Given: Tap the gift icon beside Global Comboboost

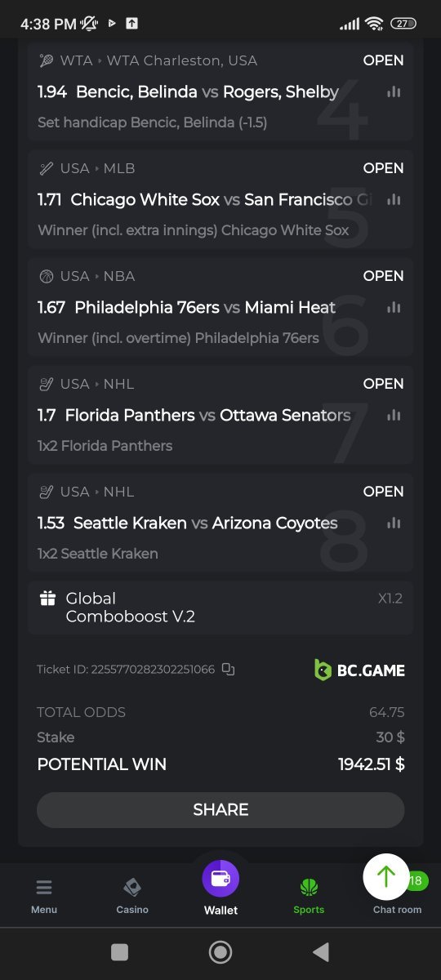Looking at the screenshot, I should pos(47,599).
